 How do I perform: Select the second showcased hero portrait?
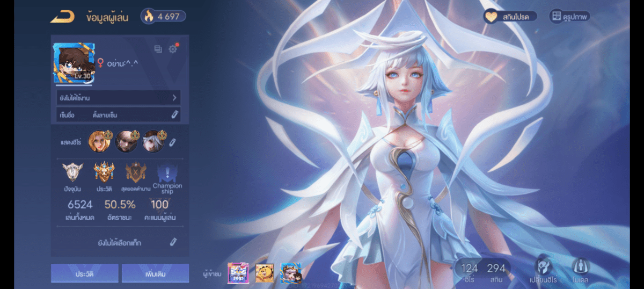[x=127, y=141]
